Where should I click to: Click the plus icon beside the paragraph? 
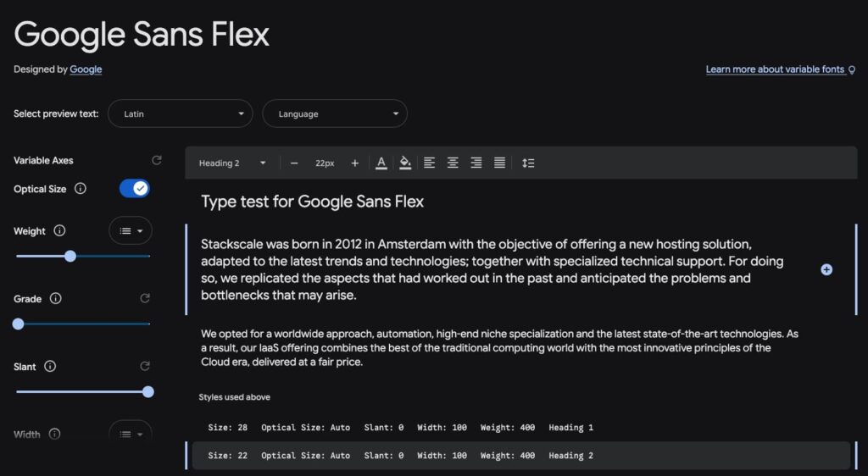826,269
